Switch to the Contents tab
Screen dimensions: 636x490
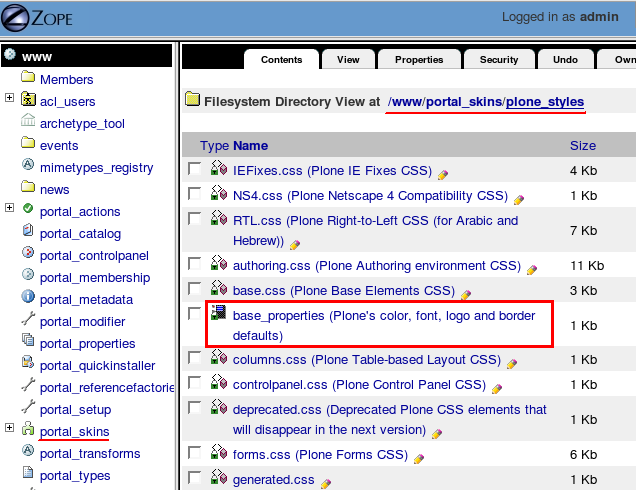[x=281, y=60]
